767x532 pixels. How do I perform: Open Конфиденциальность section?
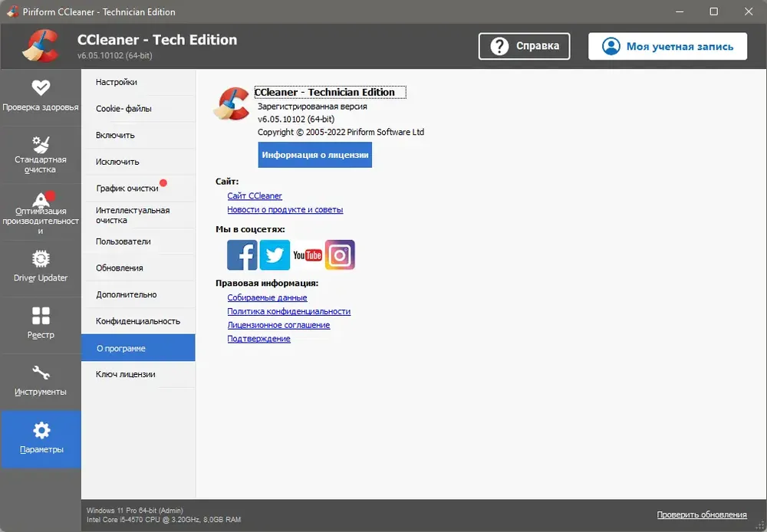(x=138, y=321)
